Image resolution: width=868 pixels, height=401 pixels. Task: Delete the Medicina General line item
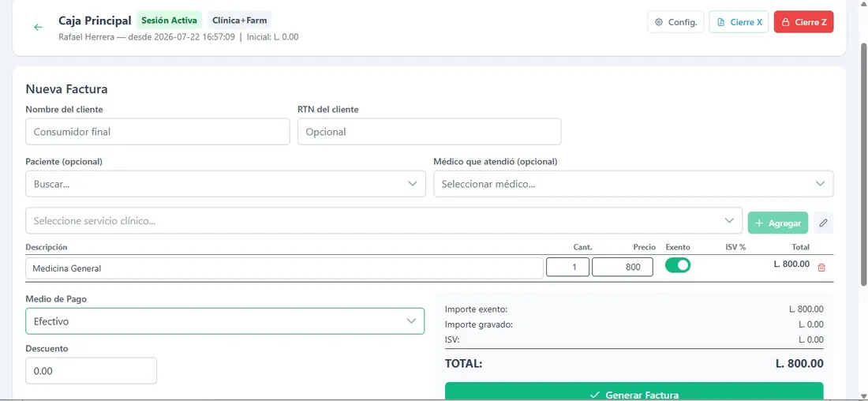coord(821,268)
